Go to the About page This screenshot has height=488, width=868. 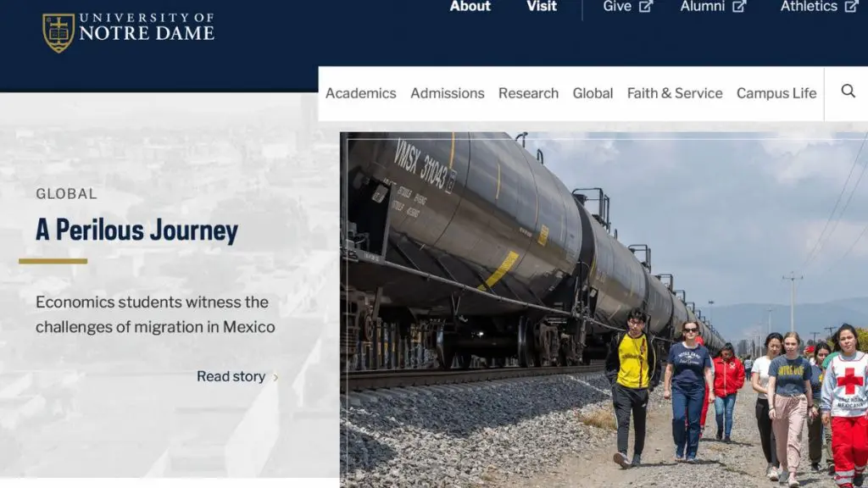470,6
